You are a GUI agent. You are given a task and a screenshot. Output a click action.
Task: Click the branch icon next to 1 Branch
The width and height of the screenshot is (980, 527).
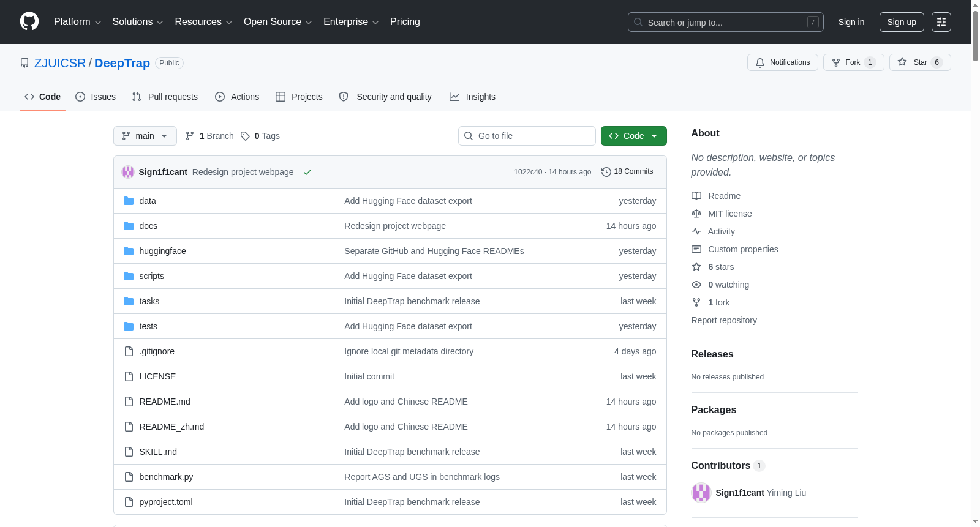click(x=190, y=136)
